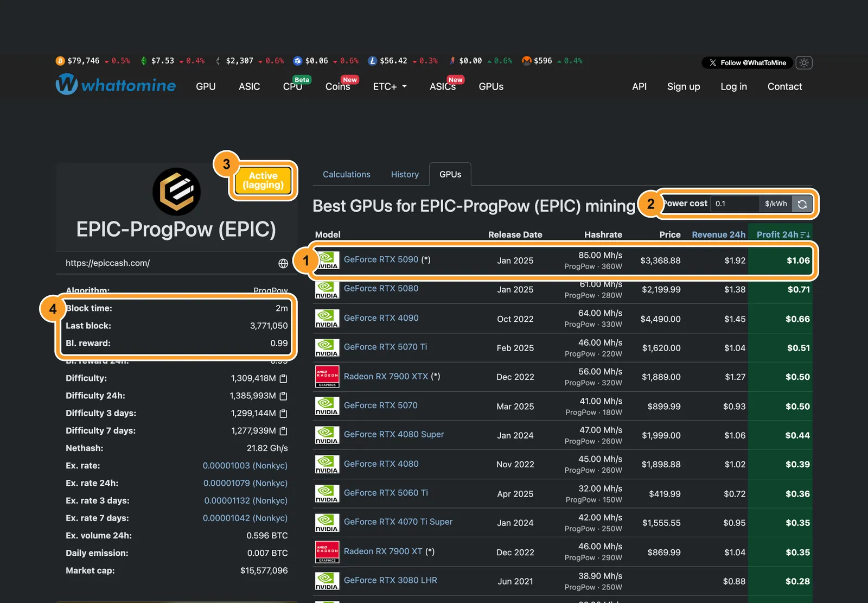Click the Follow @WhatToMine button
868x603 pixels.
click(747, 63)
